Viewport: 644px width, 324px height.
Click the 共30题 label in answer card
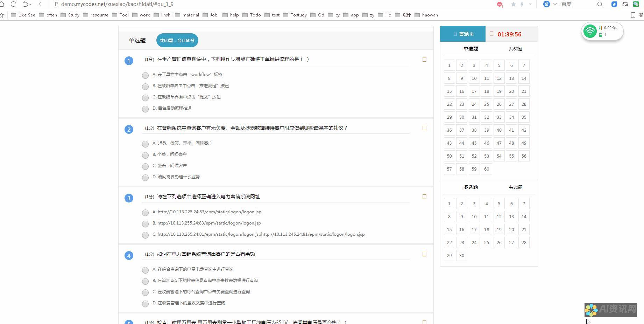tap(516, 187)
